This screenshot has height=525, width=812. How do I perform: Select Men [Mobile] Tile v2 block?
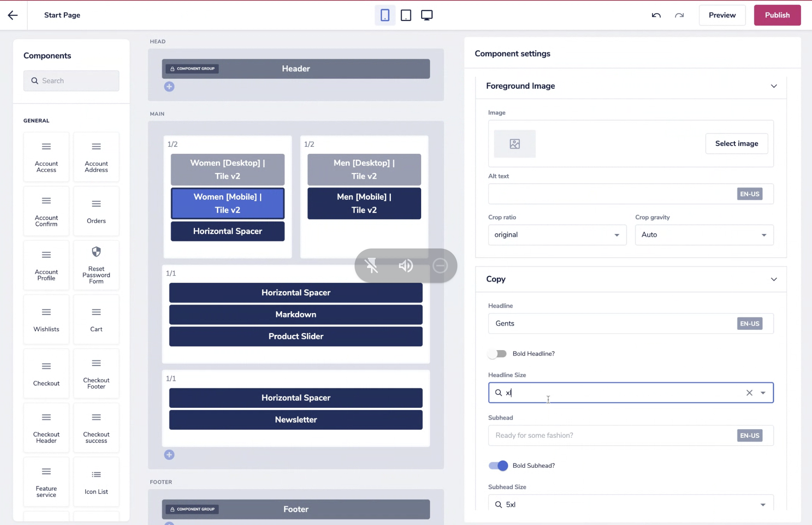pos(364,203)
